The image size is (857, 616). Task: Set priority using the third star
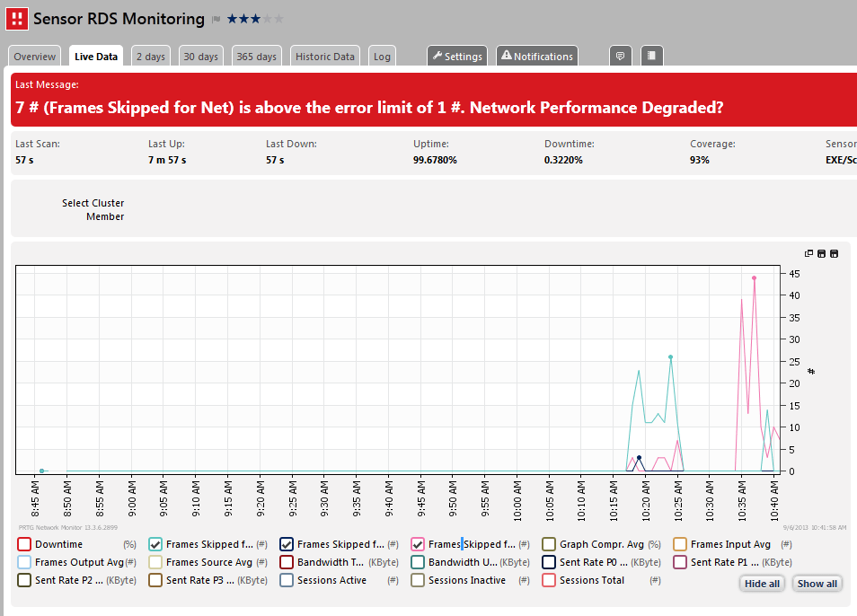255,19
